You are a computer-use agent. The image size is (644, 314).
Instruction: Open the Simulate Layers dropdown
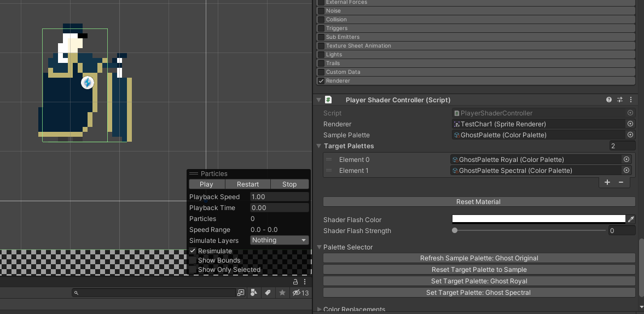click(x=280, y=240)
